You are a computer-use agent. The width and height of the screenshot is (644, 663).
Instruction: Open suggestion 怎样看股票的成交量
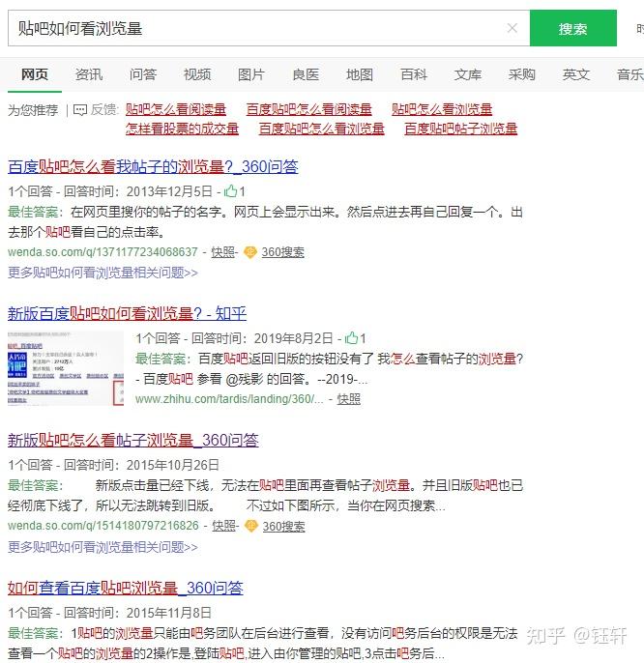pyautogui.click(x=182, y=129)
